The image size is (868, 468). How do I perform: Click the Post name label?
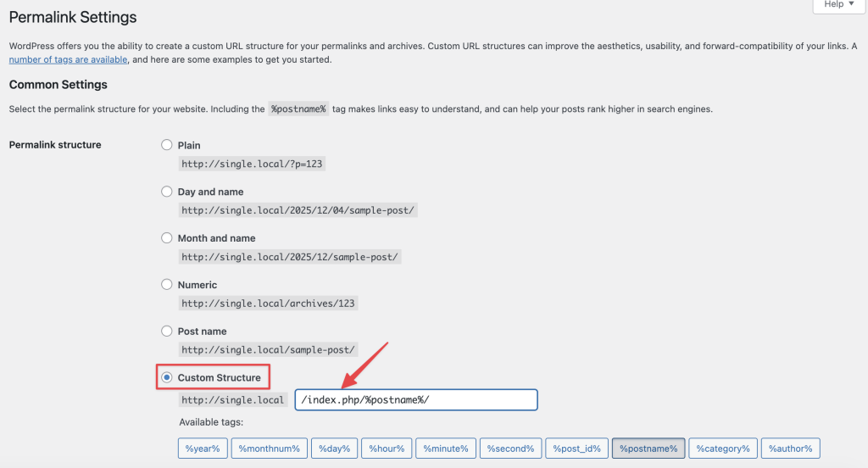202,331
